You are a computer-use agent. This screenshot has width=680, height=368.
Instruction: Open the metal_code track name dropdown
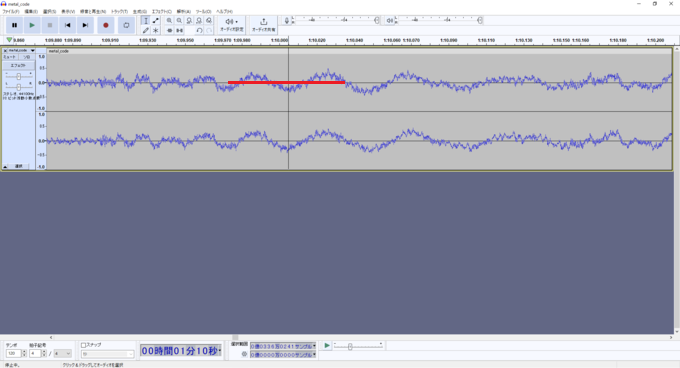(20, 51)
